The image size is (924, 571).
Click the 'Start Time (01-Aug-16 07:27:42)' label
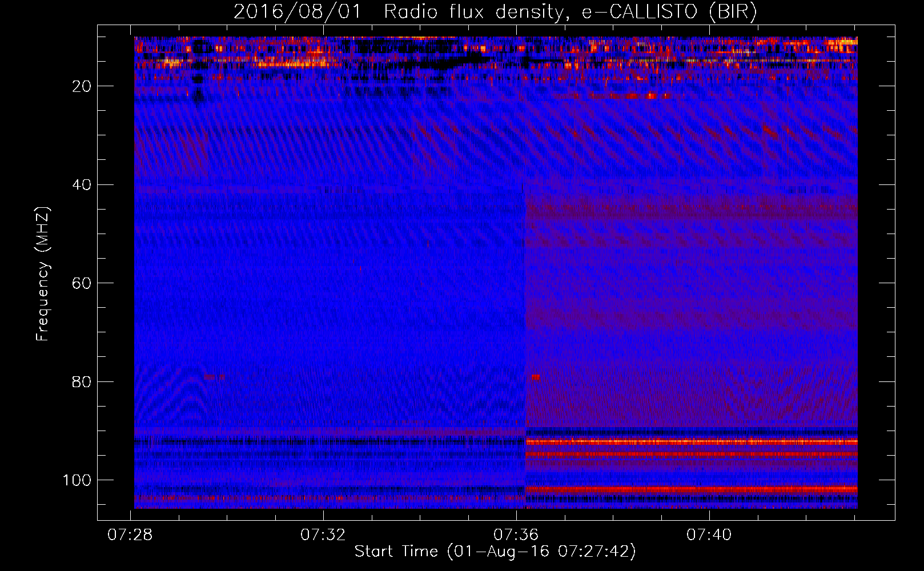pos(495,552)
